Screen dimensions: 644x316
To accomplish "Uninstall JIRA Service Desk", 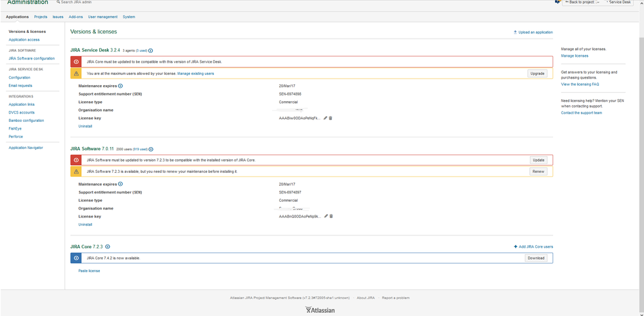I will pyautogui.click(x=85, y=126).
